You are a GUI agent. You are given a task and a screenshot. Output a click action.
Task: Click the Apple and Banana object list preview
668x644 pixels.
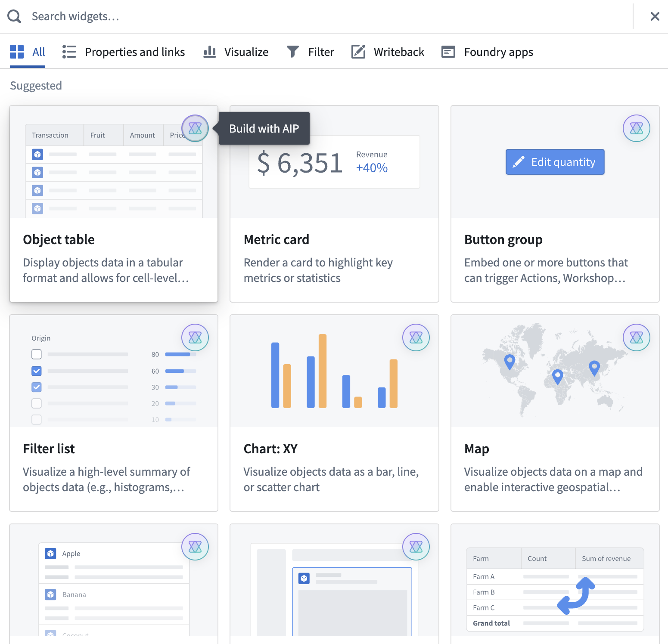click(x=114, y=590)
